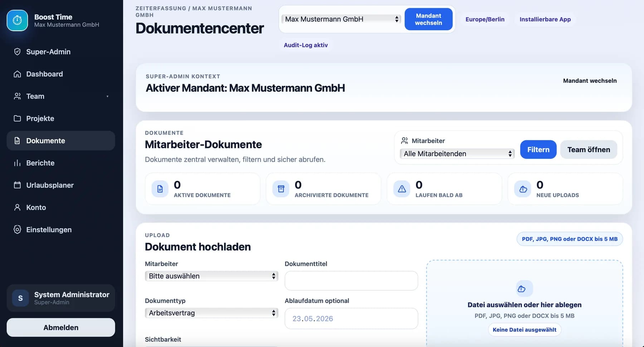The height and width of the screenshot is (347, 644).
Task: Click the Datei auswählen oder hier ablegen heading
Action: tap(525, 305)
